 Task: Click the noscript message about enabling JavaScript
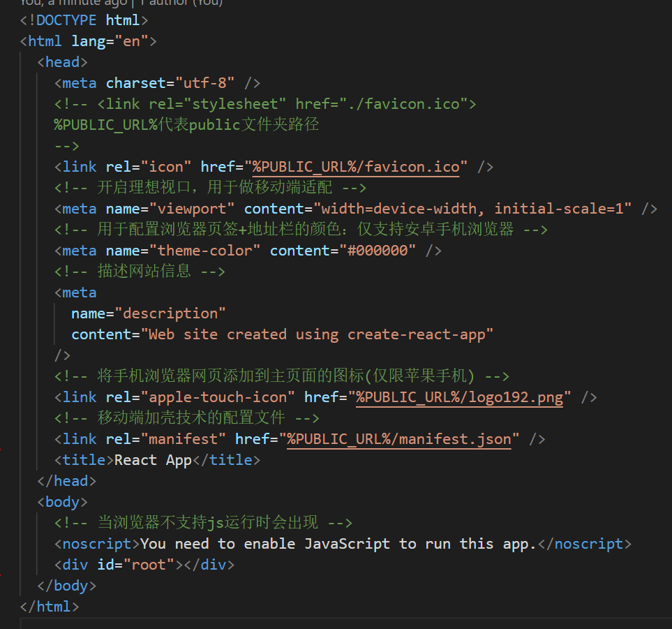338,544
